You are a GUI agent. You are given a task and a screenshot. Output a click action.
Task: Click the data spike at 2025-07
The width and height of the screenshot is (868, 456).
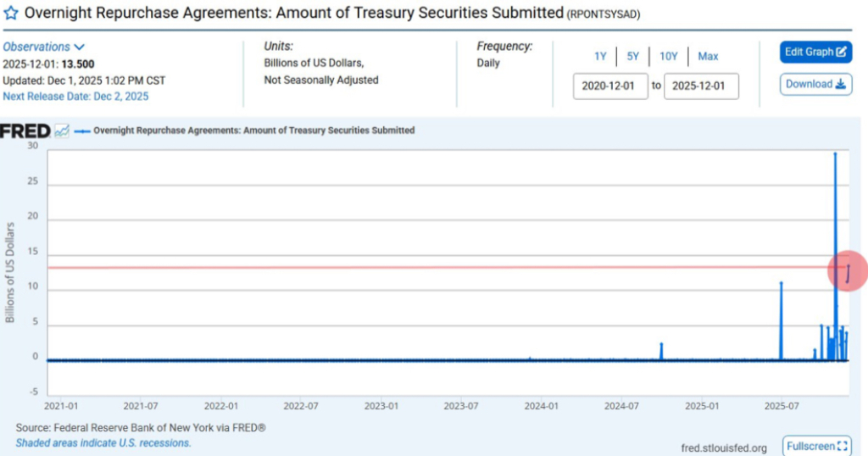click(x=781, y=288)
